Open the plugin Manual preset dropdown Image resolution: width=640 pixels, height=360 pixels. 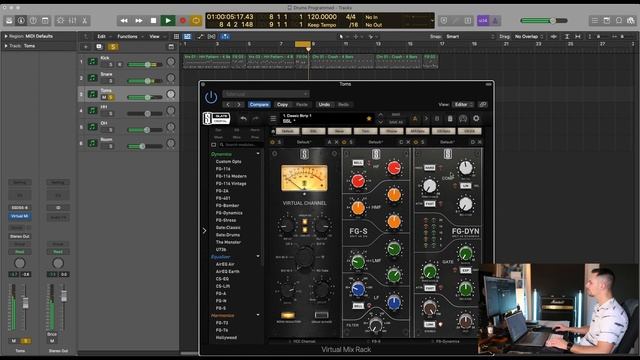[265, 94]
